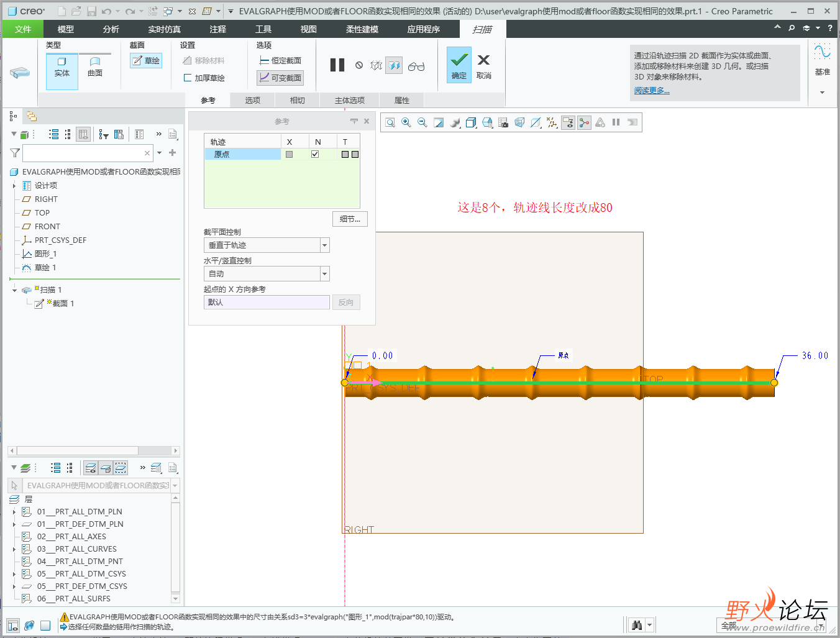Click the 细节... button
Image resolution: width=840 pixels, height=638 pixels.
[350, 219]
